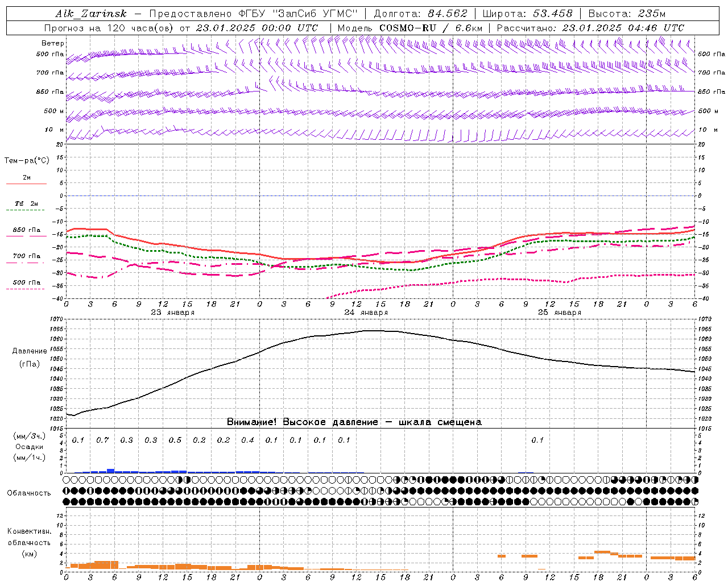Click the (гПа) pressure unit label
This screenshot has height=582, width=728.
[30, 364]
